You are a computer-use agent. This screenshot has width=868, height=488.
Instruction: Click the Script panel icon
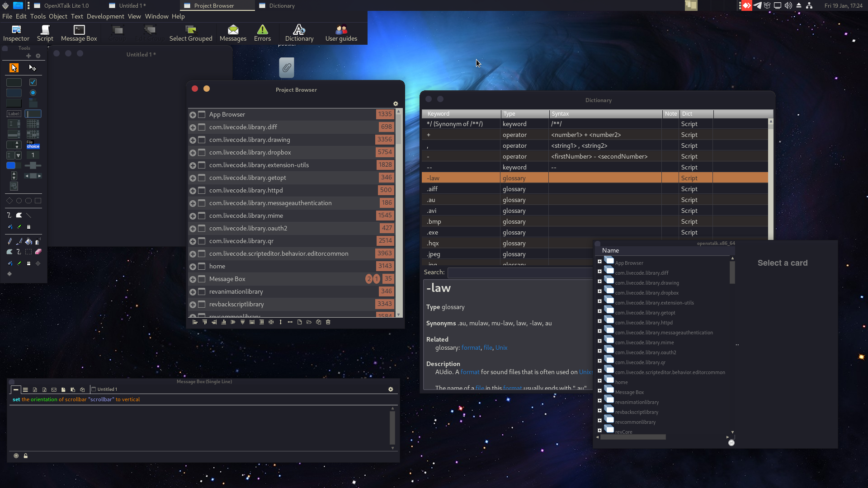pyautogui.click(x=45, y=33)
